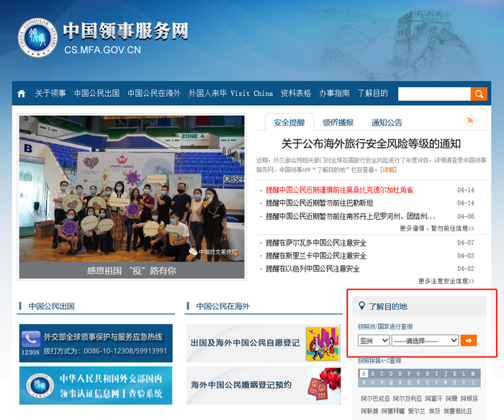
Task: Select country 爱尔兰 from the list
Action: click(416, 411)
